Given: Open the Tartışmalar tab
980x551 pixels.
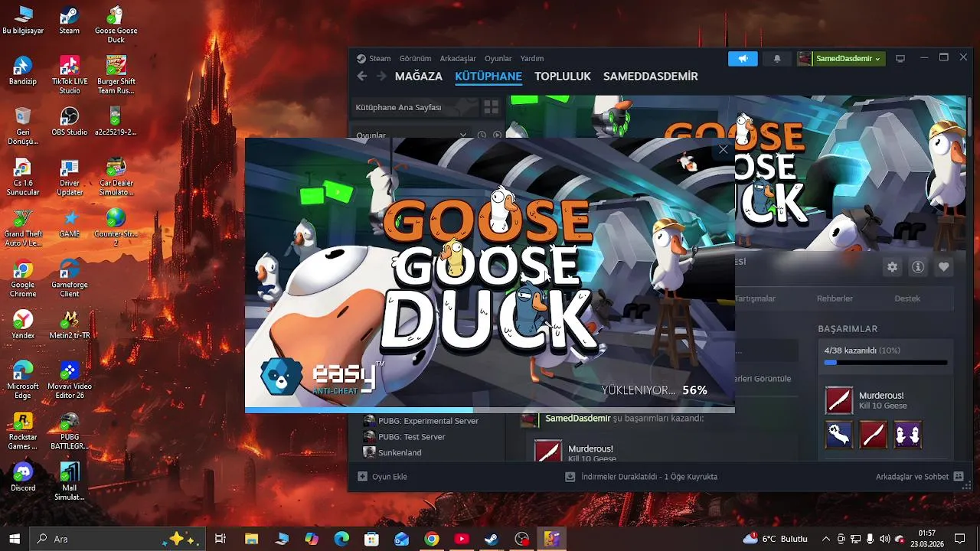Looking at the screenshot, I should pos(755,298).
